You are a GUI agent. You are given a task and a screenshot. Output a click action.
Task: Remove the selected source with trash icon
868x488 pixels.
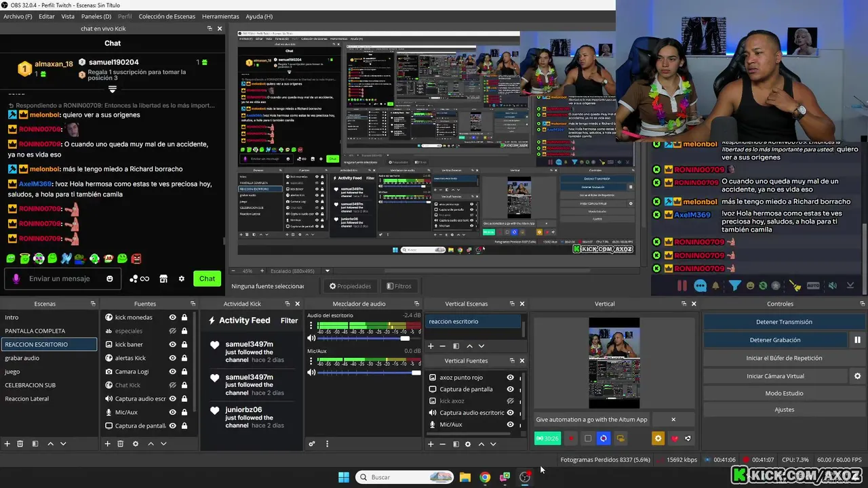coord(120,444)
